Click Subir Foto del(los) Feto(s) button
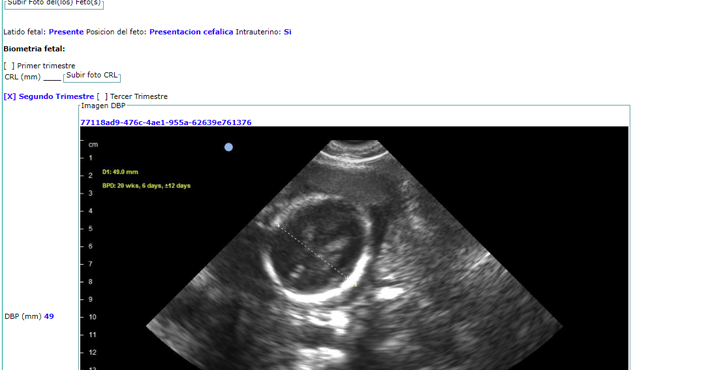725x370 pixels. coord(54,4)
